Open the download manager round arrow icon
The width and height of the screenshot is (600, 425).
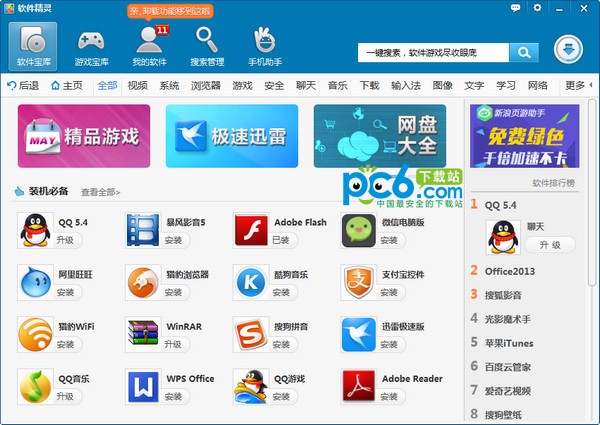(568, 49)
